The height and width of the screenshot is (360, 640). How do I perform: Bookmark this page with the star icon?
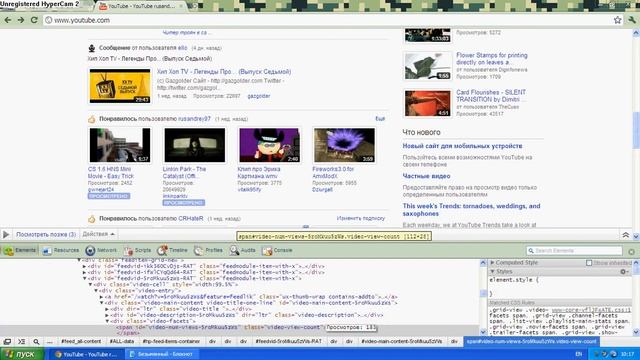618,20
